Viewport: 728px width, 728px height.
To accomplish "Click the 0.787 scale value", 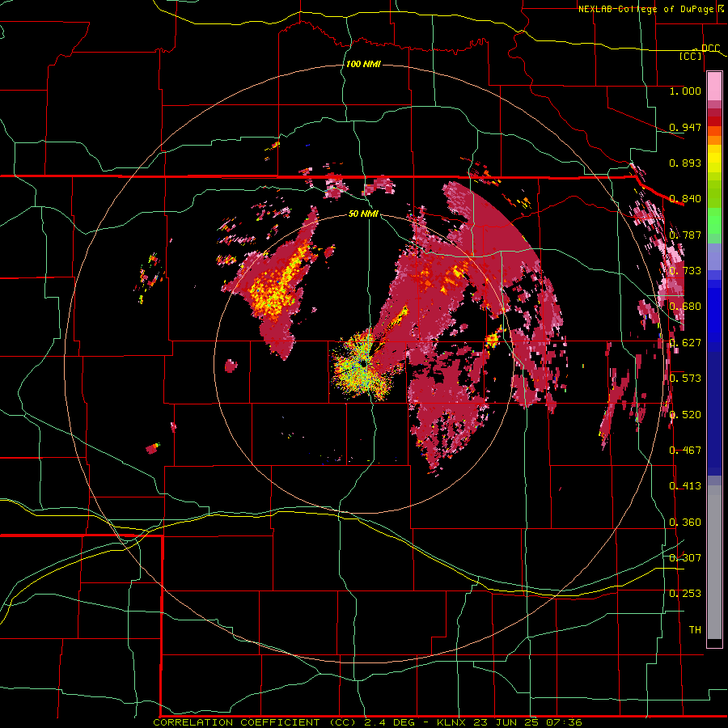I will tap(685, 235).
